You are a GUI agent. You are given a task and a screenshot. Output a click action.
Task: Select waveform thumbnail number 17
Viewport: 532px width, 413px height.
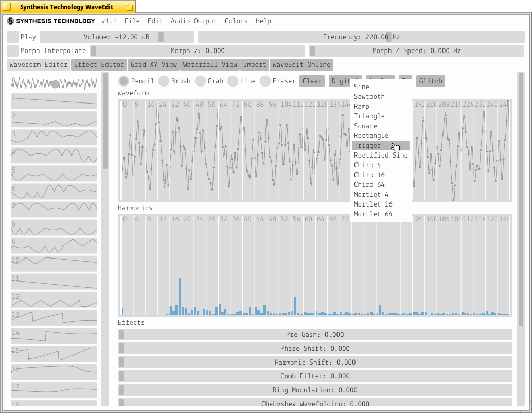click(x=54, y=390)
